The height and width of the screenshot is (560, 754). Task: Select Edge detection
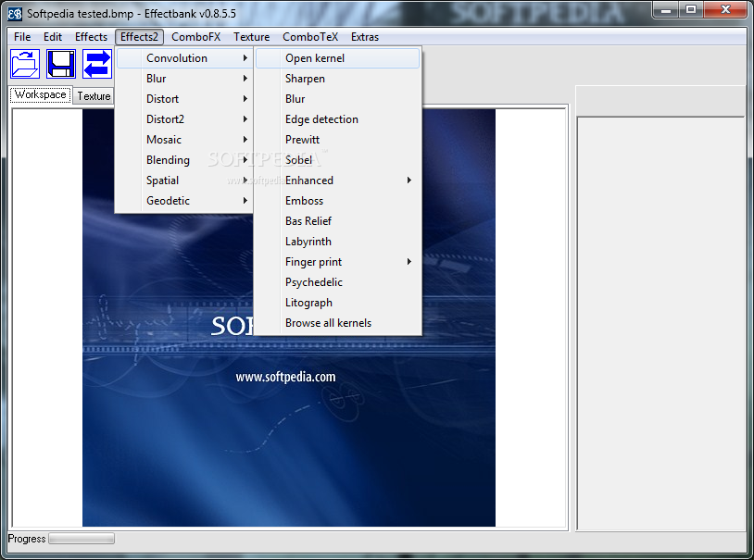click(x=337, y=119)
